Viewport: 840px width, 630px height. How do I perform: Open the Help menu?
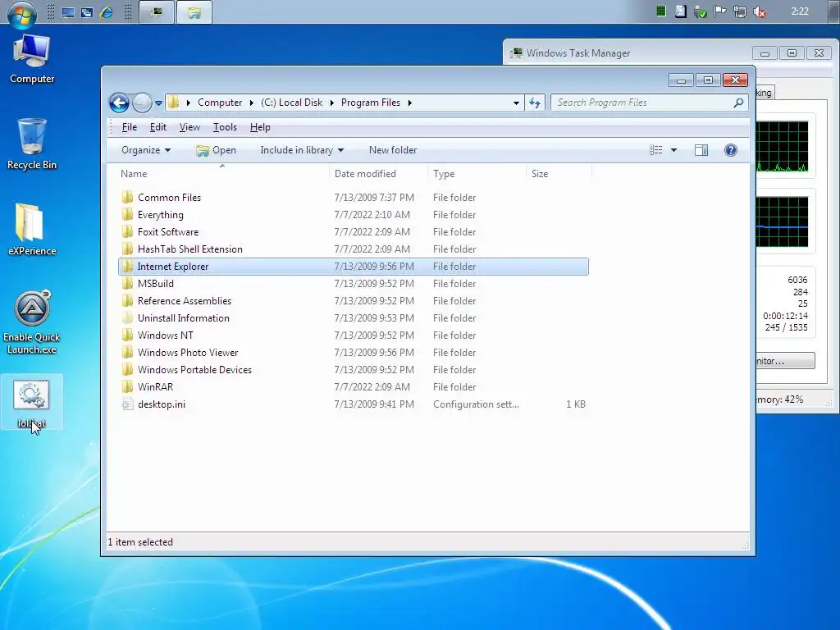pyautogui.click(x=260, y=127)
